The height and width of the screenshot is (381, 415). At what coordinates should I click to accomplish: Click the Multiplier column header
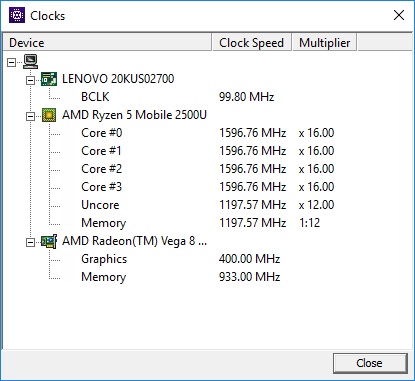(325, 42)
